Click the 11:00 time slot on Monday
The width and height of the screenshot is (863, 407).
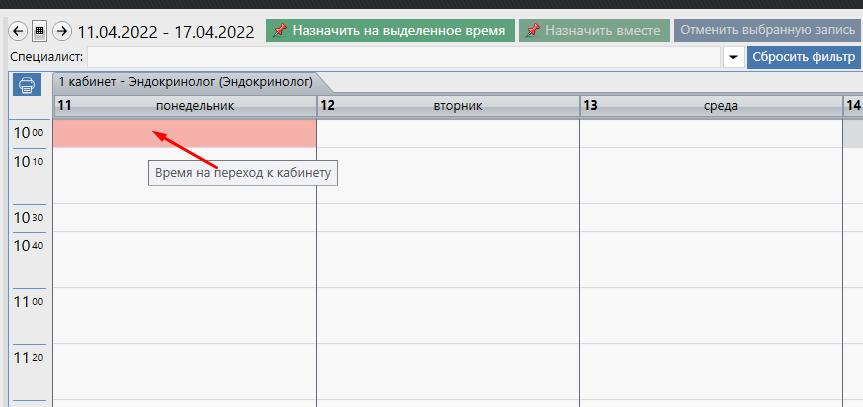click(185, 314)
